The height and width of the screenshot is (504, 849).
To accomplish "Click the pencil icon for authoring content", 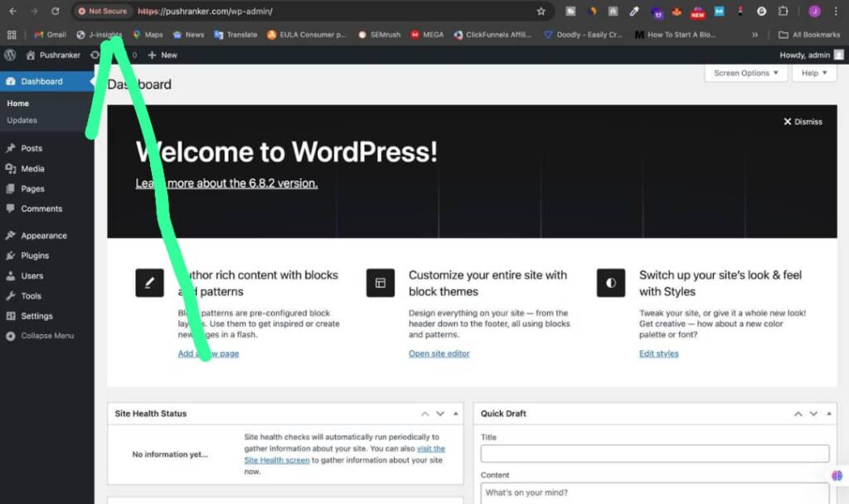I will point(149,283).
